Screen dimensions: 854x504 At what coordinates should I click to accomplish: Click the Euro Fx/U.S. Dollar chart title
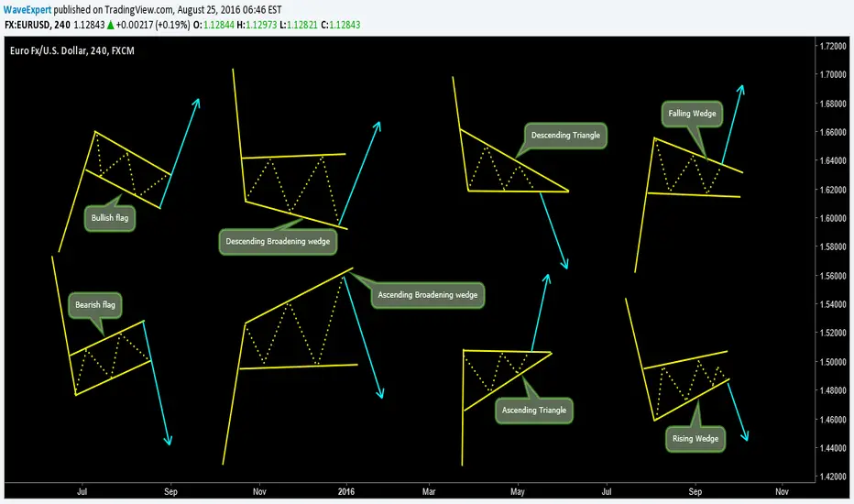pyautogui.click(x=71, y=50)
